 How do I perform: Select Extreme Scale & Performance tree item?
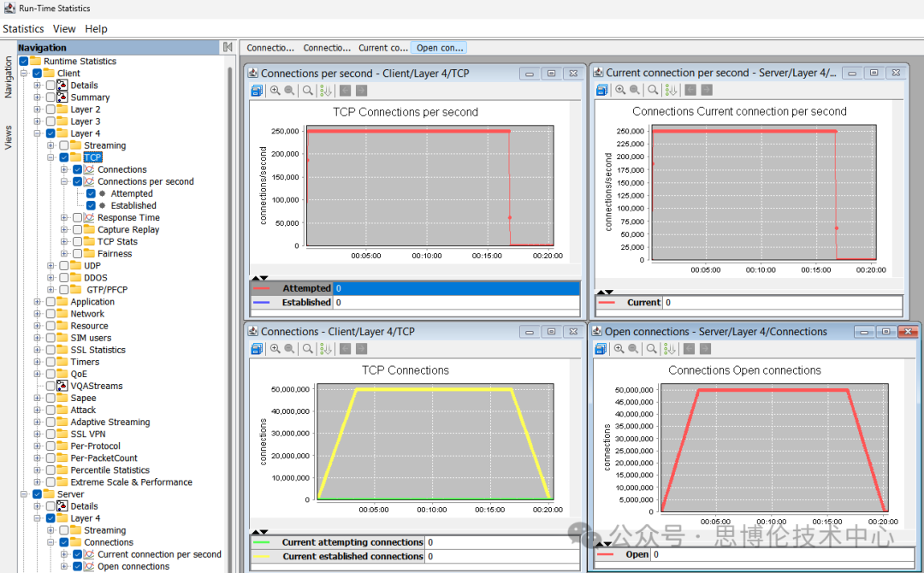point(132,481)
